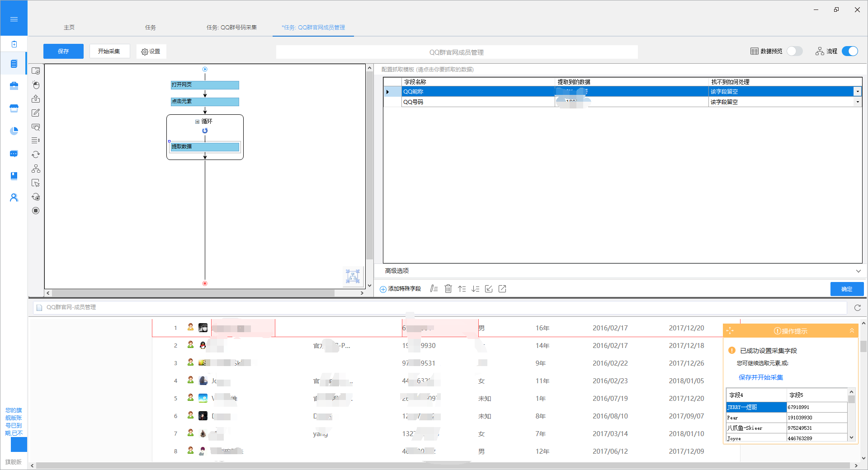This screenshot has height=470, width=868.
Task: Select the captcha recognition magnifier tool
Action: [x=36, y=127]
